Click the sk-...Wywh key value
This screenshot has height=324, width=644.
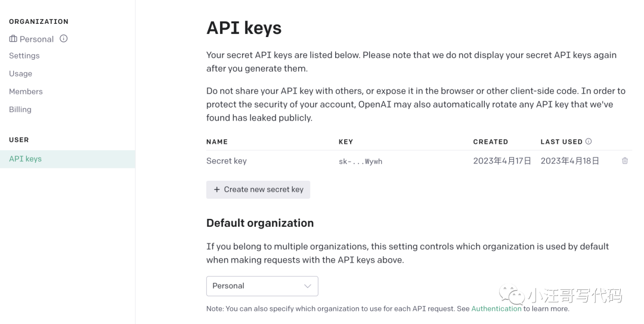click(x=360, y=161)
